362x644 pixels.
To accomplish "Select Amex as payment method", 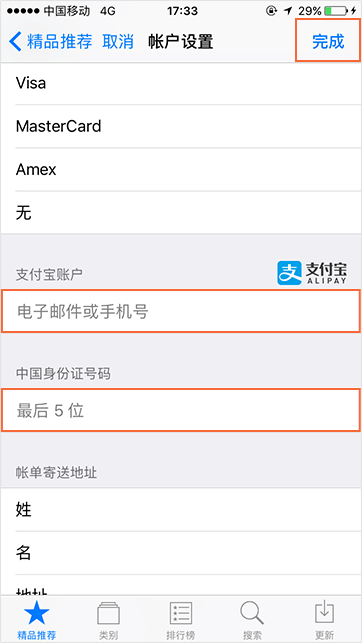I will point(181,169).
